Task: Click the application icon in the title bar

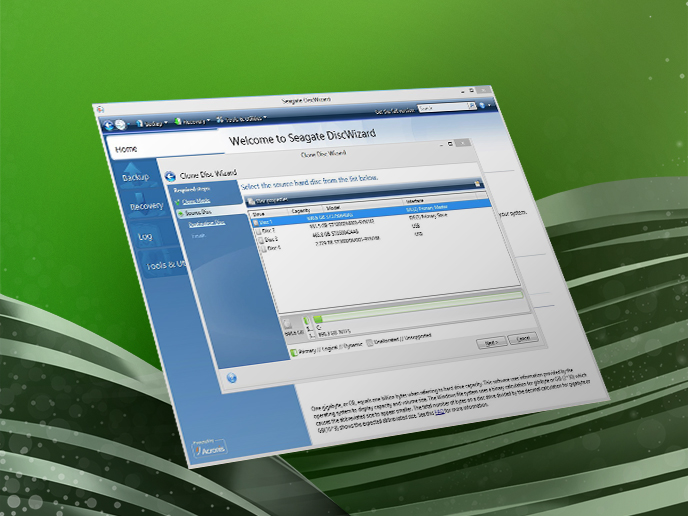Action: [100, 109]
